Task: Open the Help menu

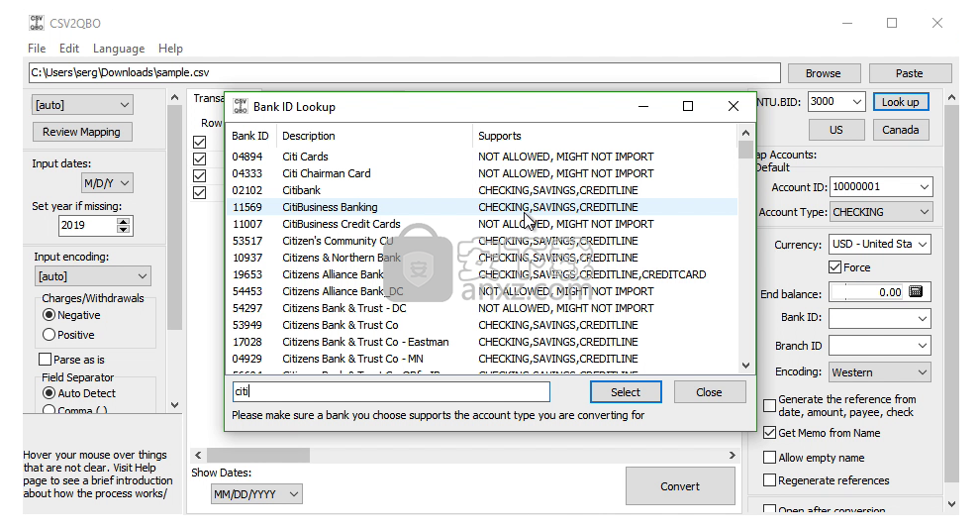Action: click(170, 49)
